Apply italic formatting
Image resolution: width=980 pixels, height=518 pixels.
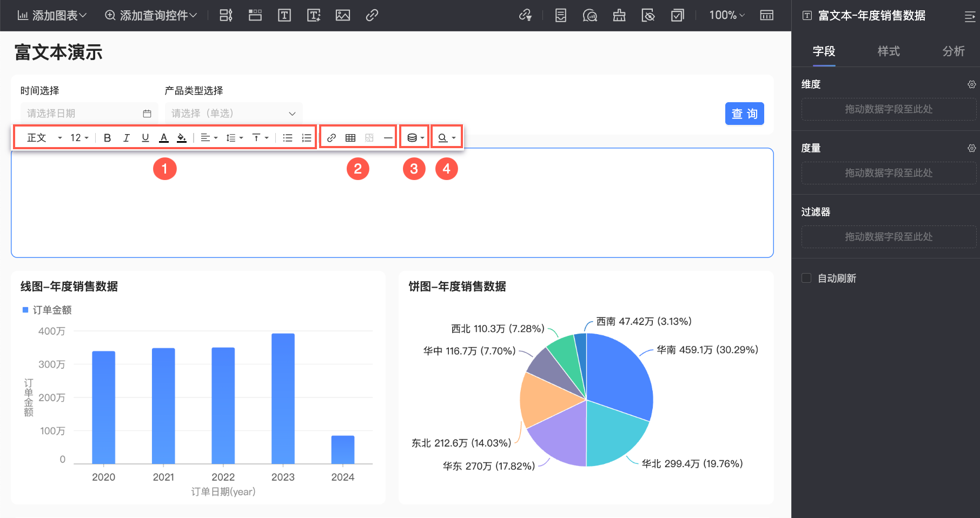pyautogui.click(x=126, y=138)
